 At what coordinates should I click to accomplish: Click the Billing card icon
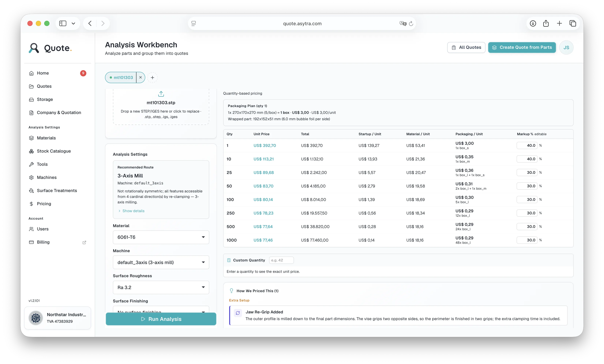[x=31, y=242]
